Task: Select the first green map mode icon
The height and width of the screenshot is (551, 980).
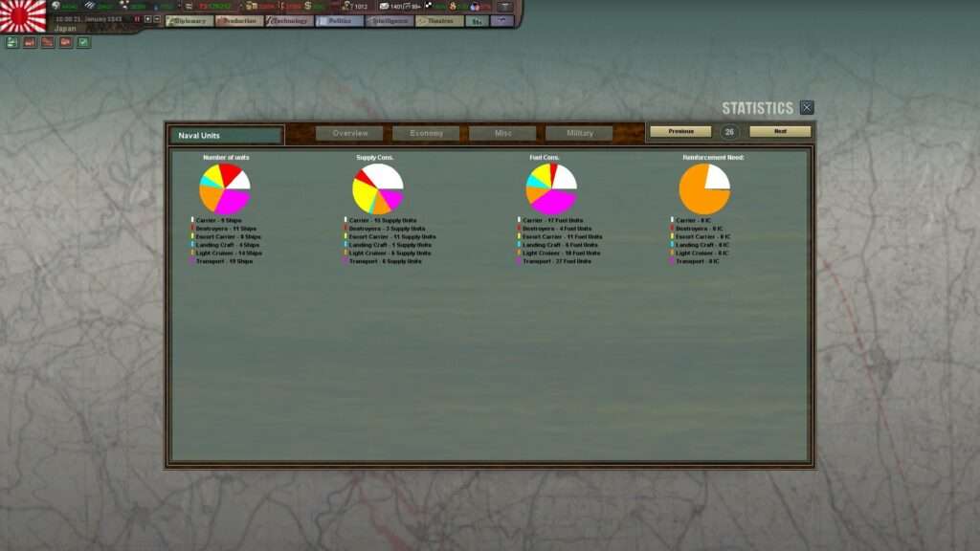Action: [x=11, y=42]
